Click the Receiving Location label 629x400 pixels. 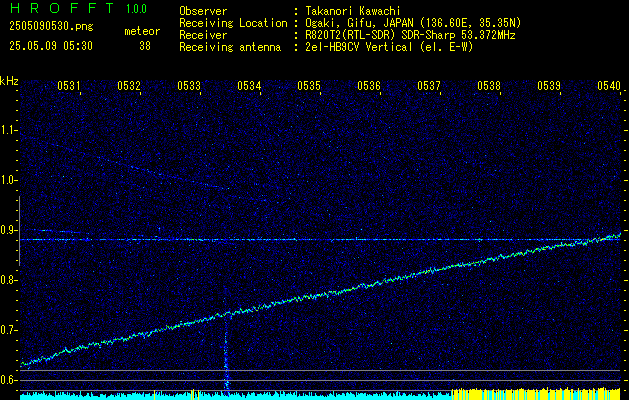(x=233, y=23)
